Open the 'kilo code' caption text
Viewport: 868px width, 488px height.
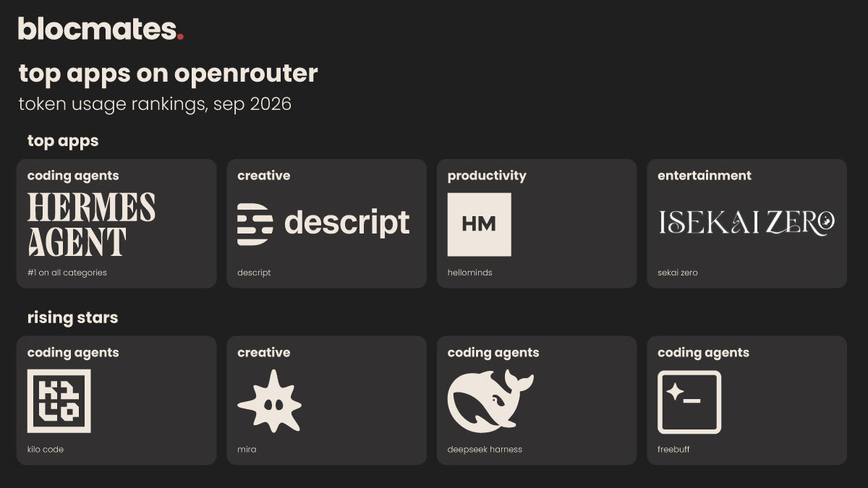pos(46,449)
